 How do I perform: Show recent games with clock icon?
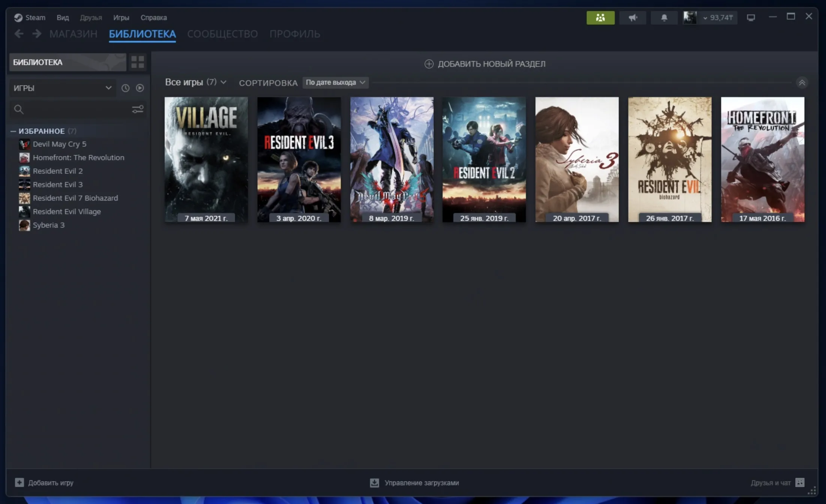point(125,88)
